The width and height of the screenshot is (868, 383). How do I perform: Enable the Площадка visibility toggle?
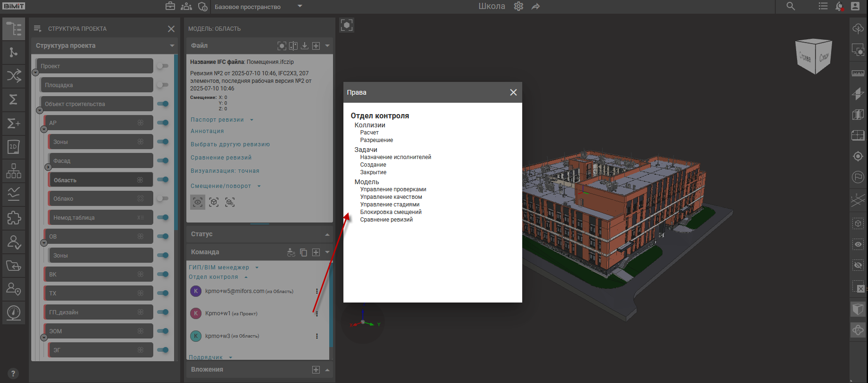tap(163, 85)
